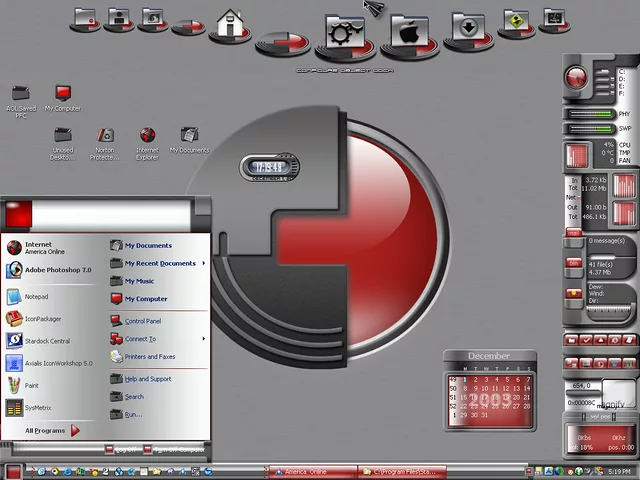Screen dimensions: 640x480
Task: Select the Norton Protected desktop icon
Action: tap(105, 143)
